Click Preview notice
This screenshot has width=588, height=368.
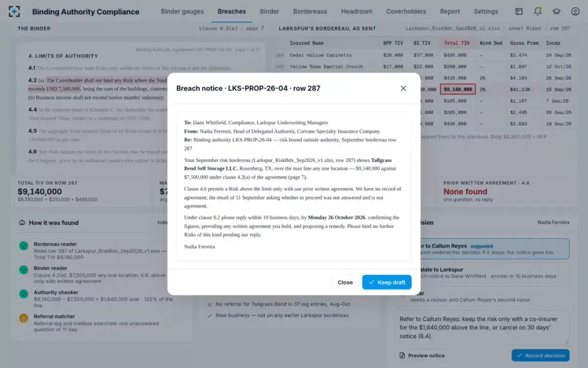coord(422,355)
